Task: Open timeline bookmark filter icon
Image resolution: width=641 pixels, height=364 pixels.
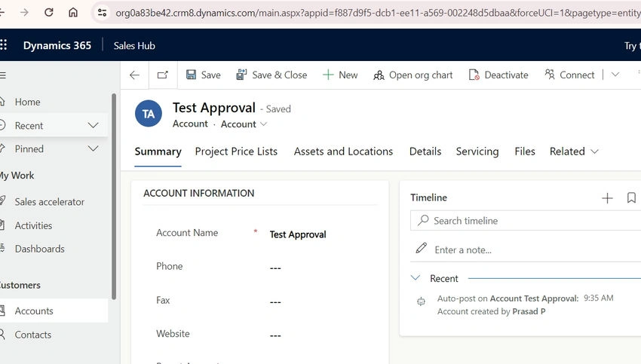Action: point(631,197)
